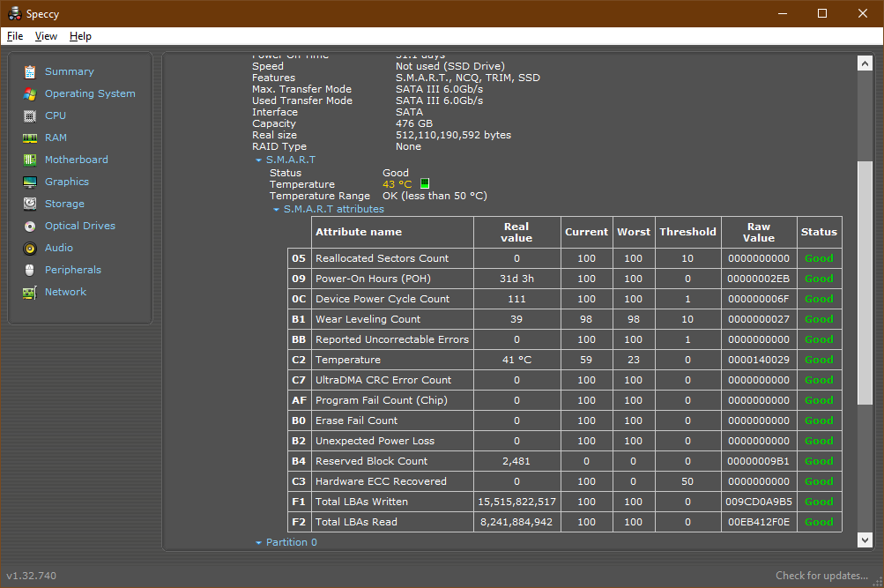Open the File menu

point(15,36)
